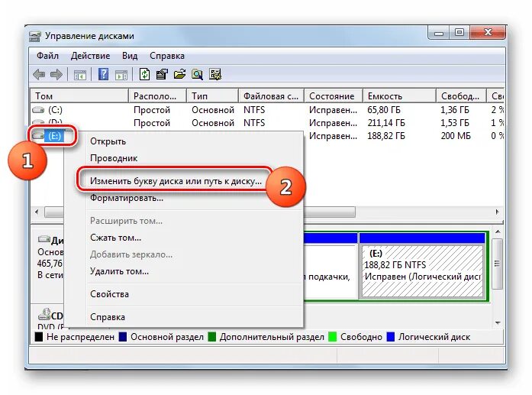The height and width of the screenshot is (395, 532).
Task: Sort by the Том column header
Action: (x=79, y=96)
